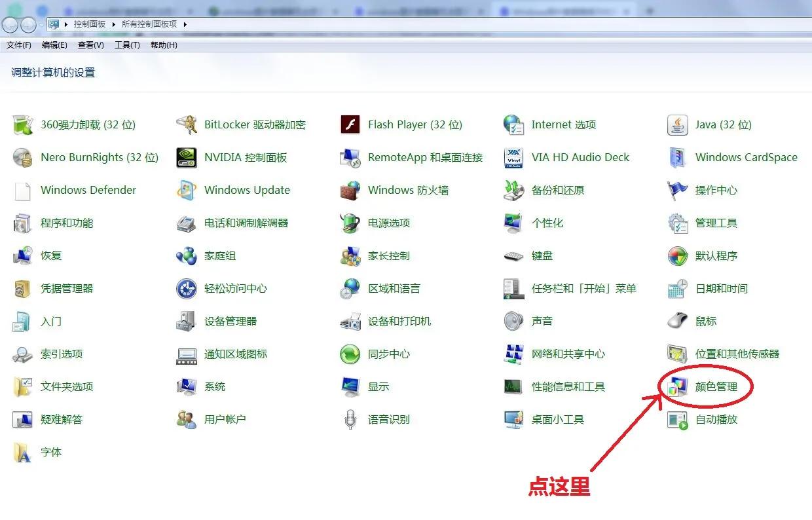Viewport: 812px width, 520px height.
Task: Click the 日期和时间 calendar clock icon
Action: [678, 288]
